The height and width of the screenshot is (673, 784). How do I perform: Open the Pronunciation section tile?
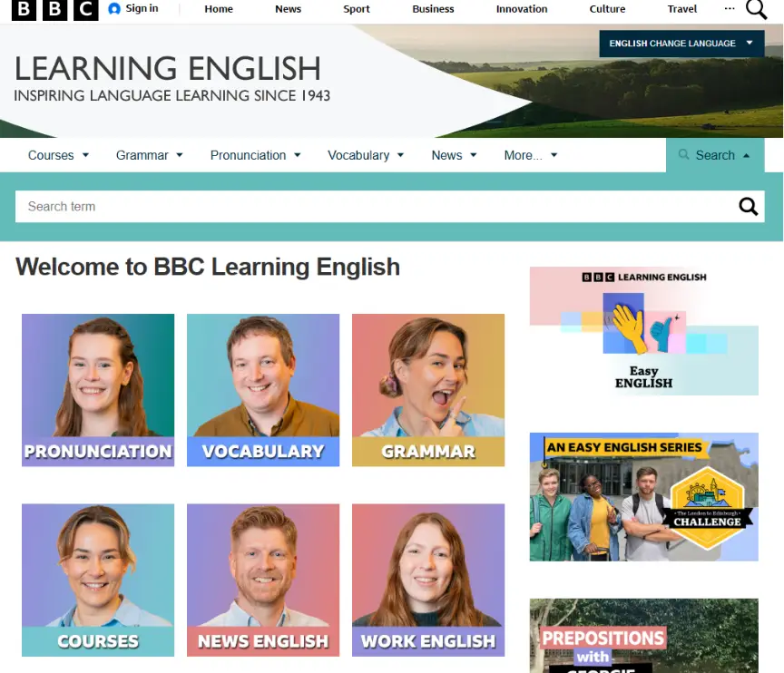pos(97,390)
